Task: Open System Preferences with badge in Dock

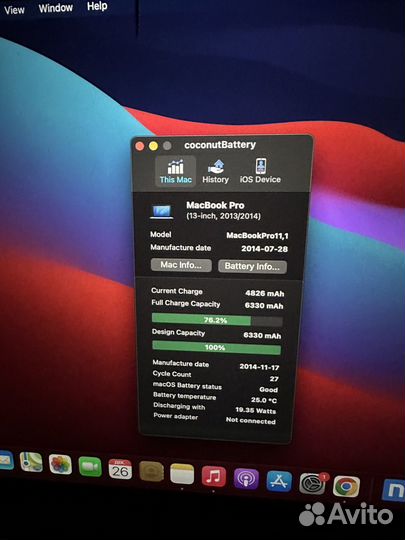Action: coord(312,484)
